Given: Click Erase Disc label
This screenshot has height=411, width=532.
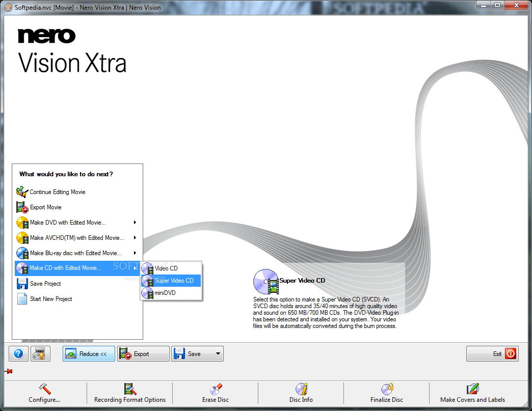Looking at the screenshot, I should point(216,400).
